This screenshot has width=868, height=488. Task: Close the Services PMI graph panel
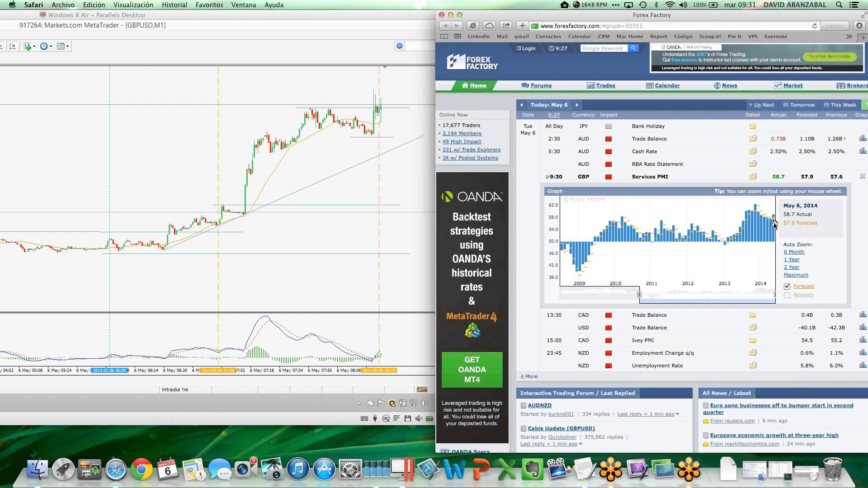point(862,177)
